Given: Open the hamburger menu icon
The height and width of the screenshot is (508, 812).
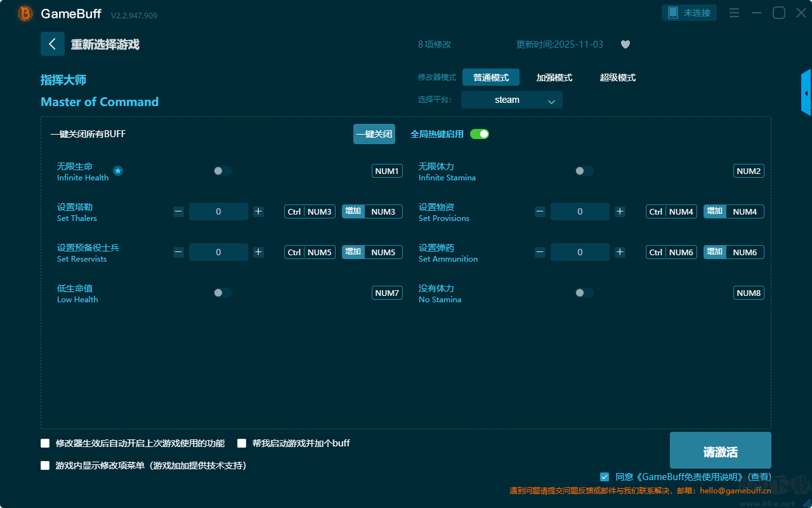Looking at the screenshot, I should click(734, 13).
